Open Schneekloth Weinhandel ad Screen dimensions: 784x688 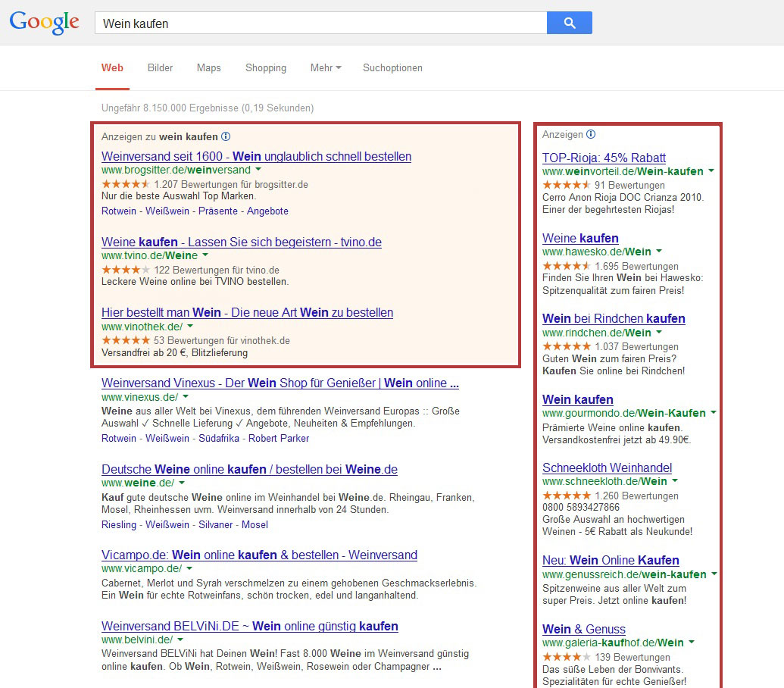point(607,468)
